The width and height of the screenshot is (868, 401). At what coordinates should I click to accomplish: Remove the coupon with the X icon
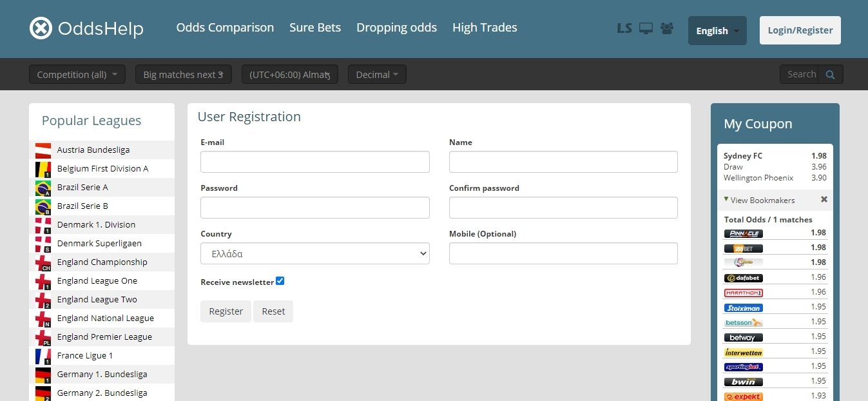(x=824, y=200)
